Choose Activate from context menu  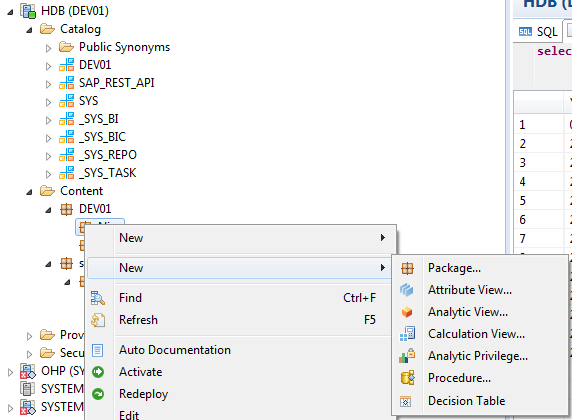[240, 372]
